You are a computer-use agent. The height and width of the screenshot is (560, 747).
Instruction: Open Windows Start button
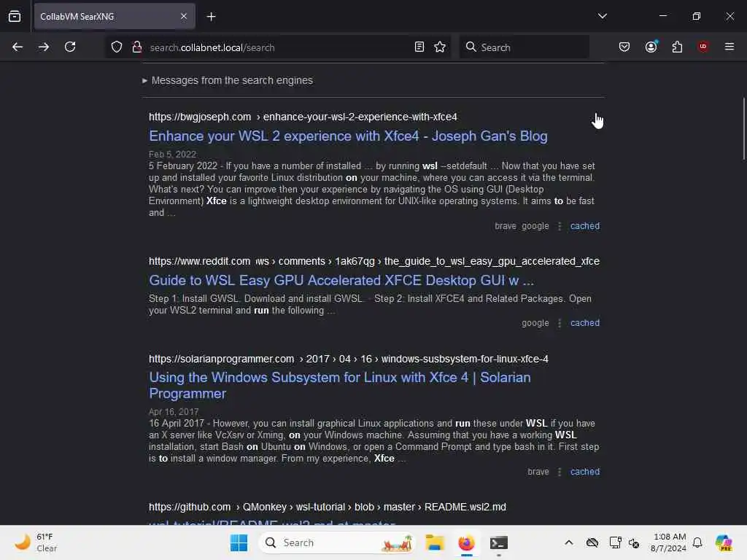point(239,542)
